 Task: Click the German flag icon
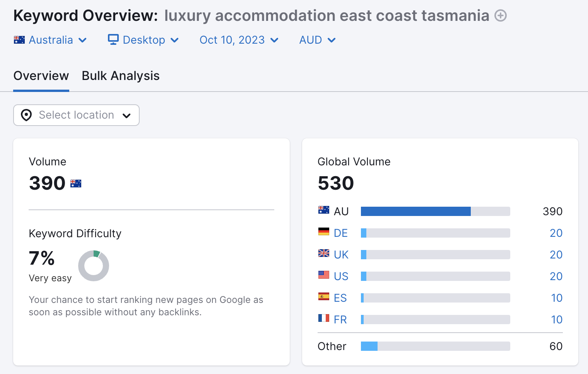[323, 232]
